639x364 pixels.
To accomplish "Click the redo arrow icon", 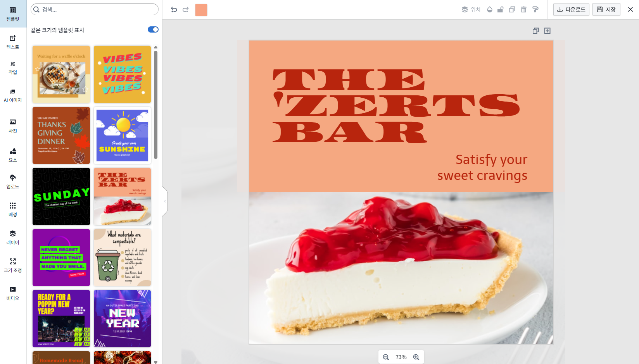I will tap(186, 10).
